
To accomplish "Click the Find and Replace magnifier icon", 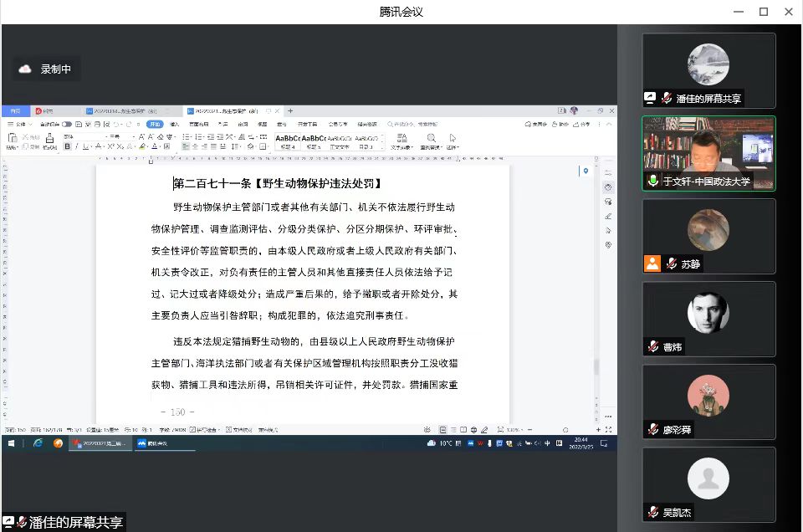I will [x=431, y=138].
